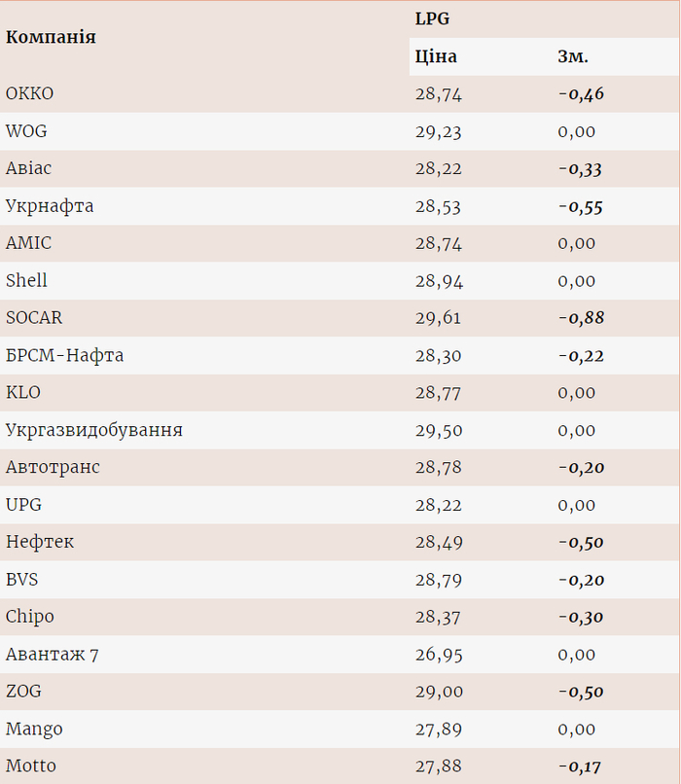Click the WOG price 29,23
681x784 pixels.
[x=439, y=131]
